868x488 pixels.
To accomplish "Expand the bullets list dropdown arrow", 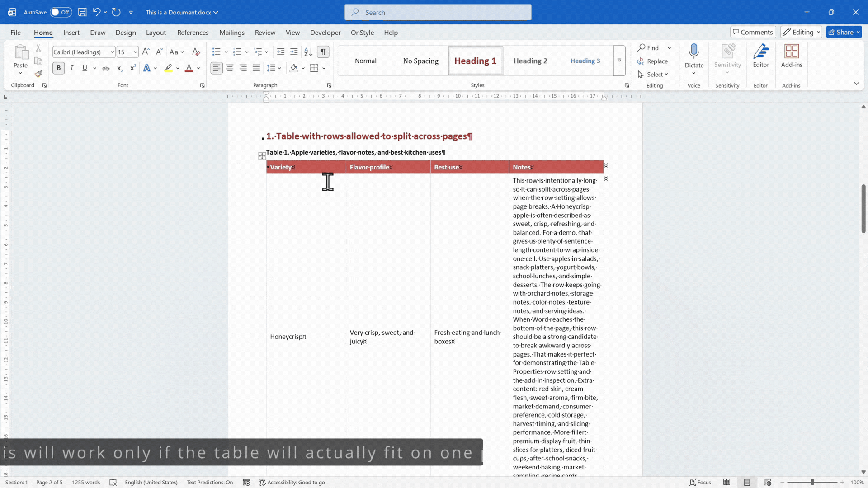I will tap(226, 52).
